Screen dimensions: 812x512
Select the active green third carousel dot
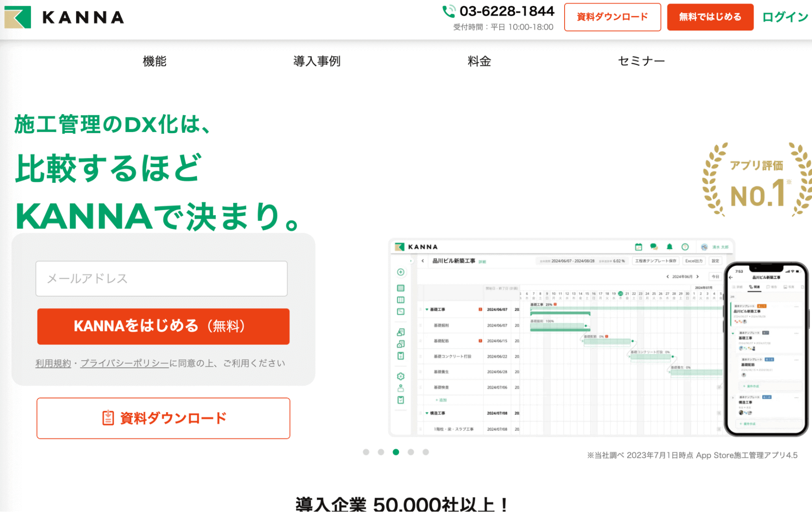coord(396,452)
